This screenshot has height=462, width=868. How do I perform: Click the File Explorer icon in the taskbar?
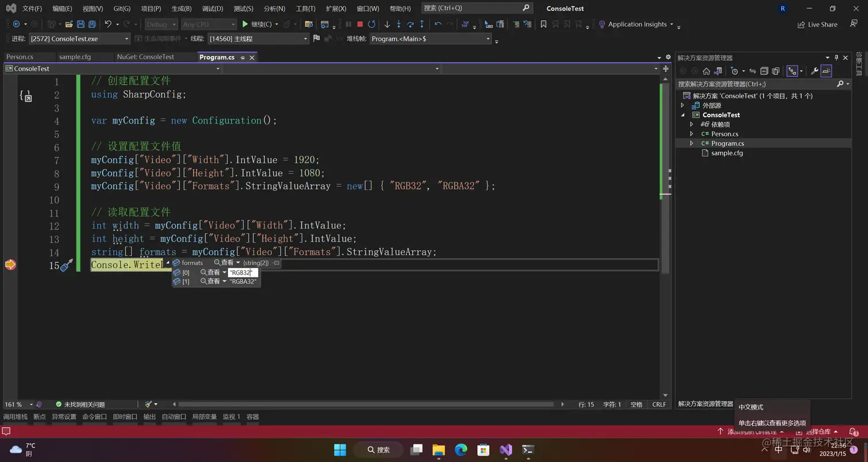[439, 449]
